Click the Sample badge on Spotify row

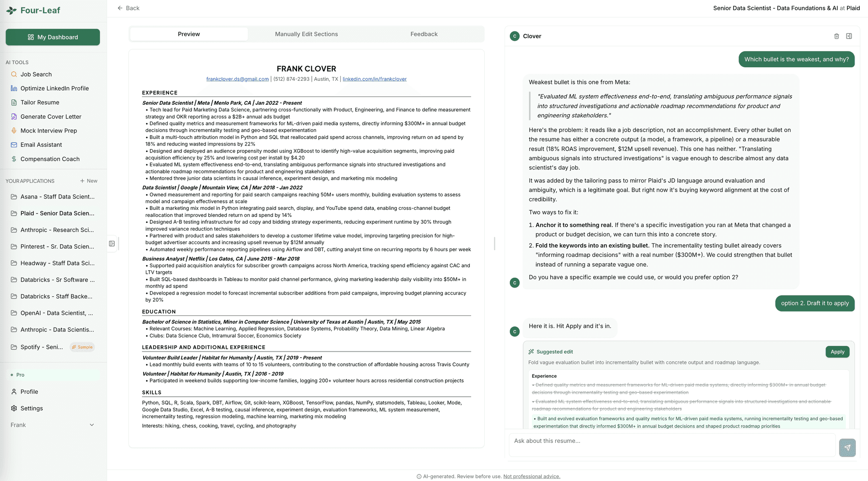click(x=83, y=347)
